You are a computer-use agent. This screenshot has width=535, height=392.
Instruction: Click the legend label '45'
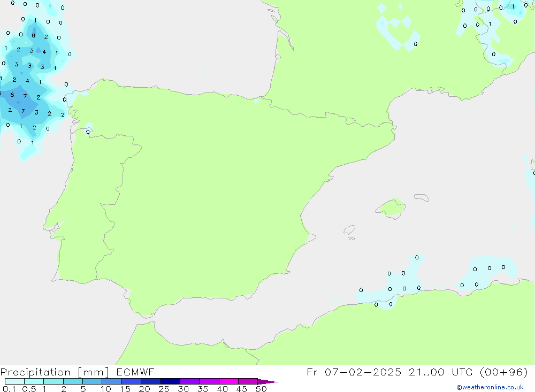pyautogui.click(x=242, y=389)
